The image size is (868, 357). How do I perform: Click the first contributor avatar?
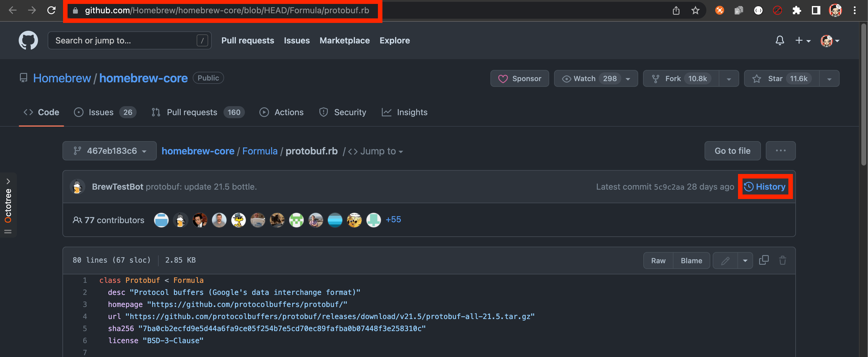[161, 220]
